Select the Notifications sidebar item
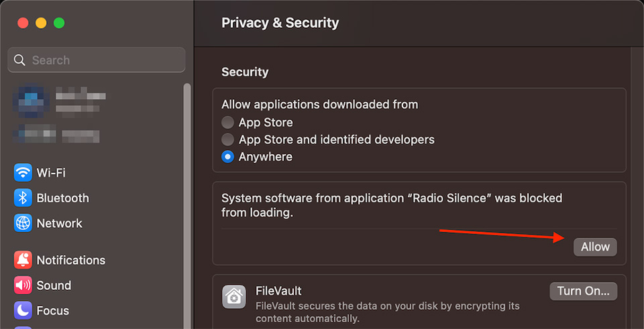Screen dimensions: 644x329 (70, 260)
